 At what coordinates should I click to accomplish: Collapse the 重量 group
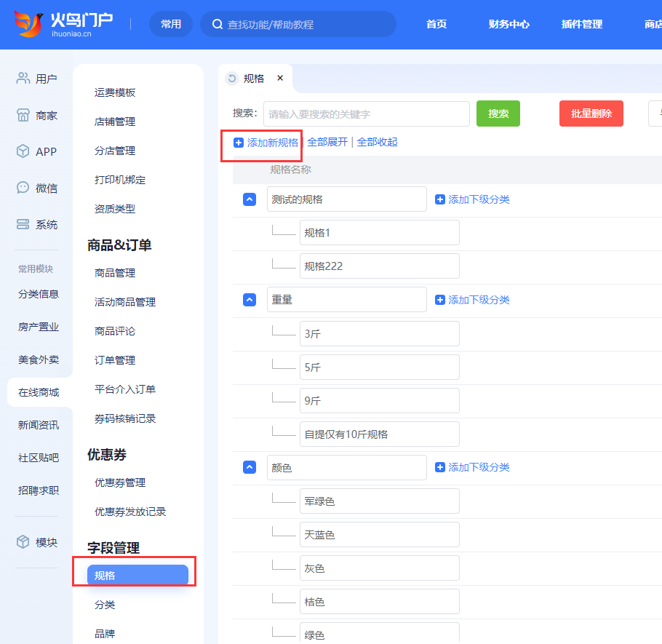pos(250,300)
